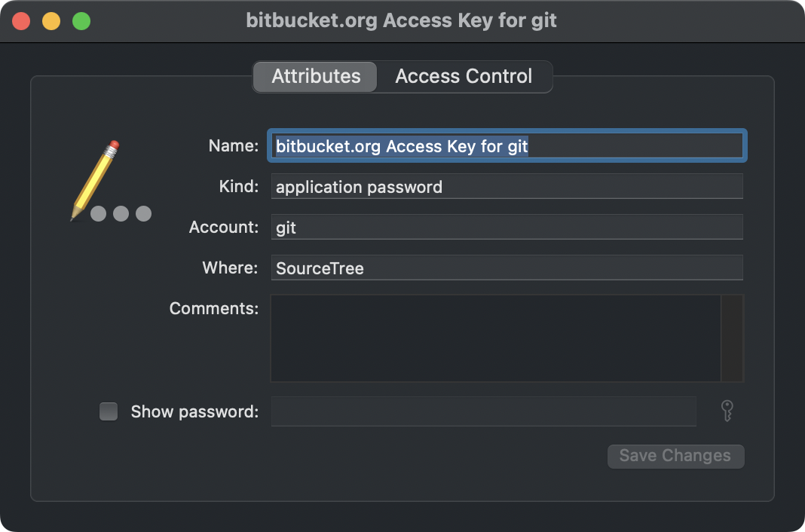Zoom the window with the green button
805x532 pixels.
[81, 20]
